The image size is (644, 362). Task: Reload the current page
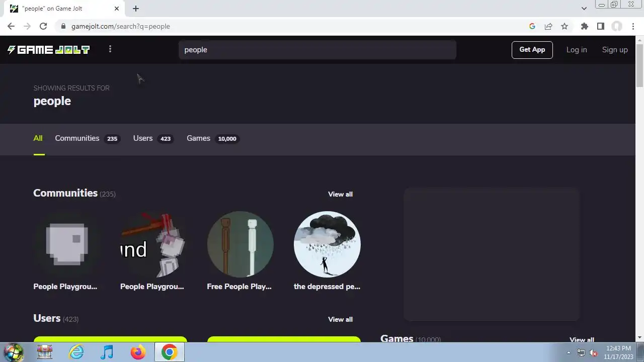pos(43,26)
